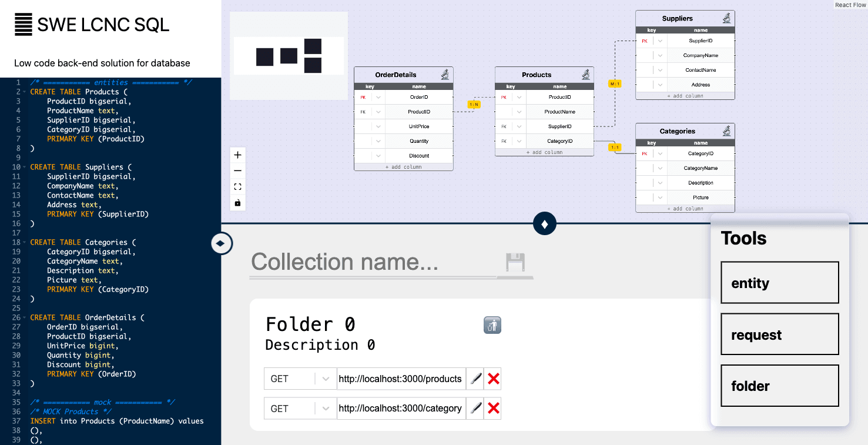
Task: Click the M:1 relationship label
Action: [615, 84]
